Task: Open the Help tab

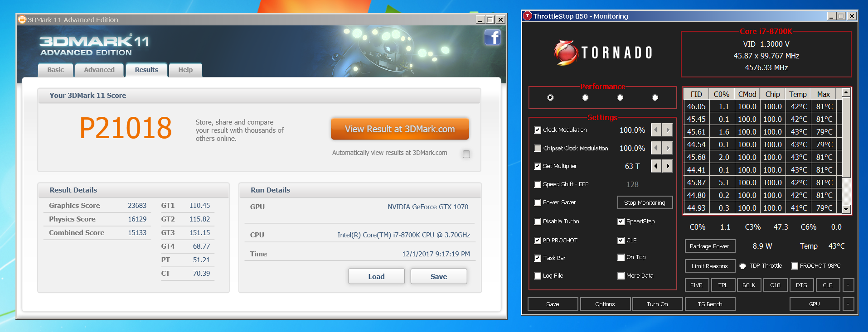Action: 185,70
